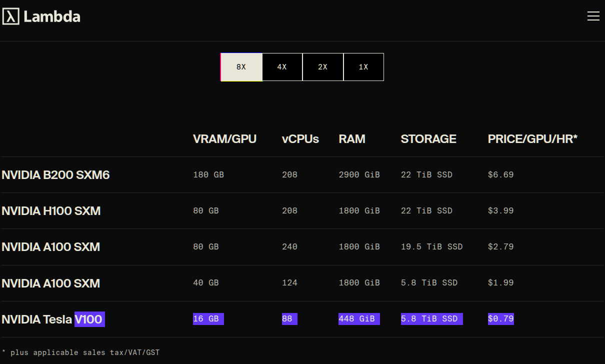Click the highlighted 88 vCPUs cell
Screen dimensions: 605x364
[x=289, y=318]
